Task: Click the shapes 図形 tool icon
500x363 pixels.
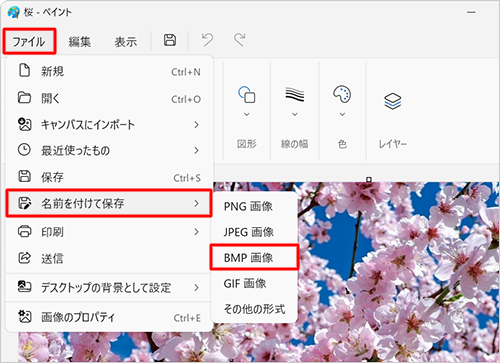Action: (x=247, y=95)
